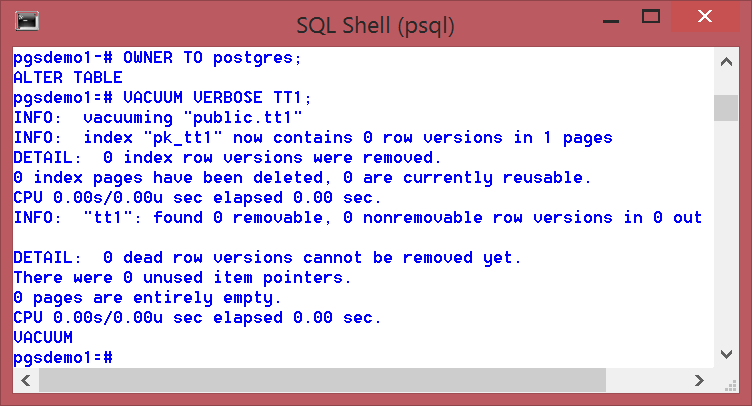Click the "There were 0 unused item pointers." line
This screenshot has height=406, width=752.
(x=182, y=277)
